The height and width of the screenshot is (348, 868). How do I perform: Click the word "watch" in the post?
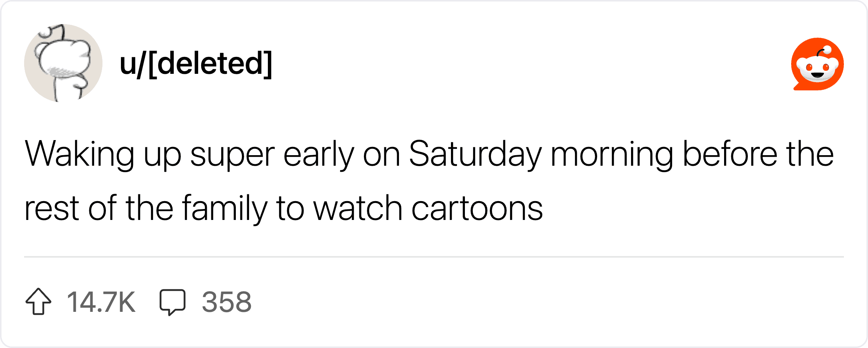358,209
